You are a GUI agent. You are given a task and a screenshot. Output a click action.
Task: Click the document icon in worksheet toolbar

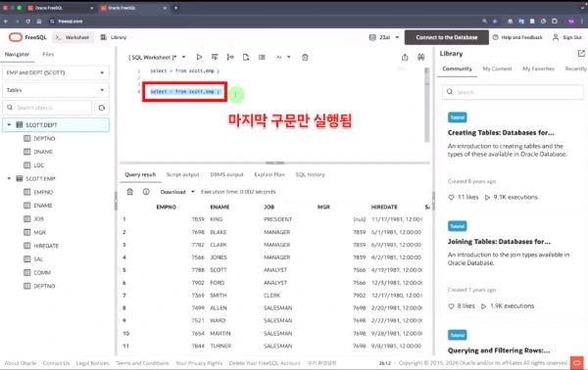[x=246, y=57]
